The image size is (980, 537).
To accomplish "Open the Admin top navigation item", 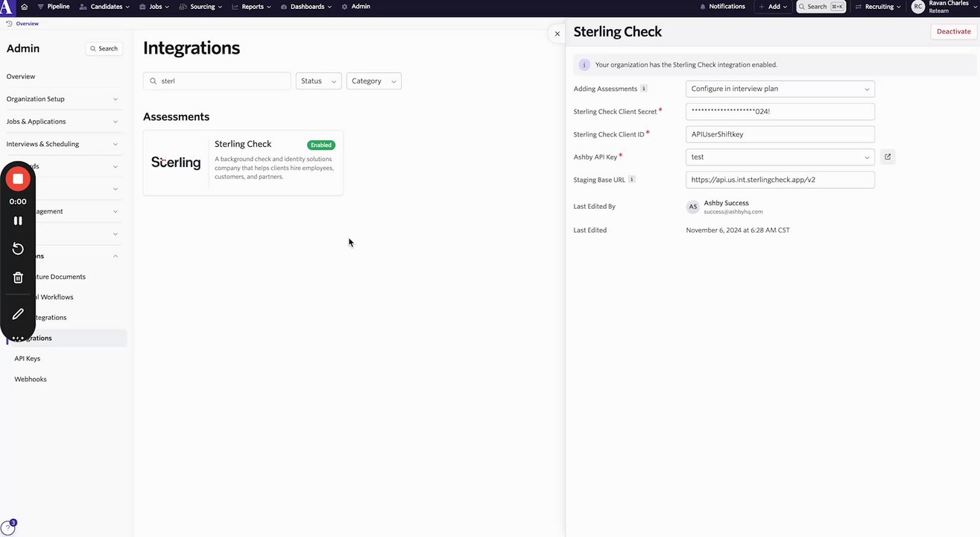I will [x=355, y=7].
